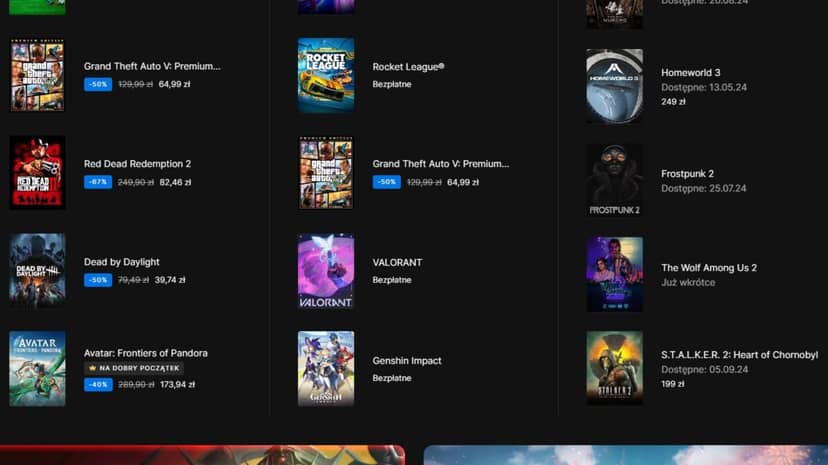Open Grand Theft Auto V cover in first column
828x465 pixels.
pos(37,75)
